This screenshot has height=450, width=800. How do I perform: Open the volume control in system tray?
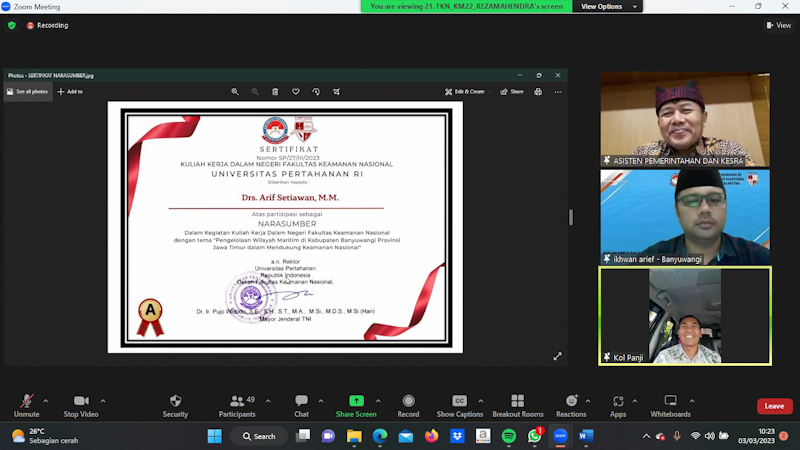point(710,436)
